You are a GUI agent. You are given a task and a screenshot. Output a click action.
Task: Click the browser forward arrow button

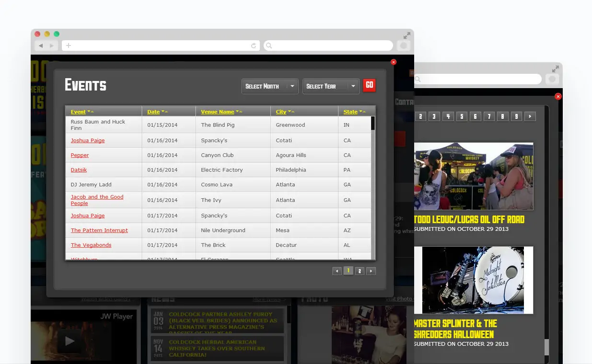52,45
